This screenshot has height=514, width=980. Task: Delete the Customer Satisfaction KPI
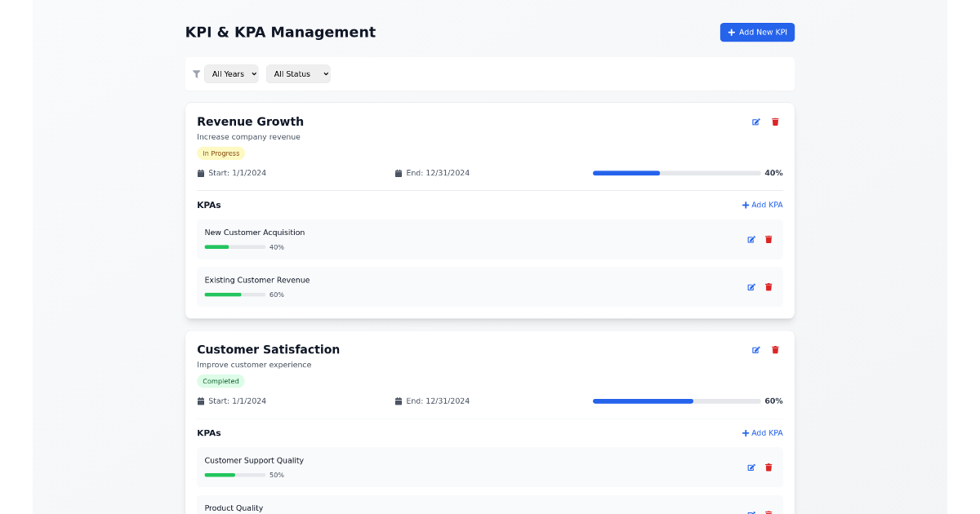(774, 349)
